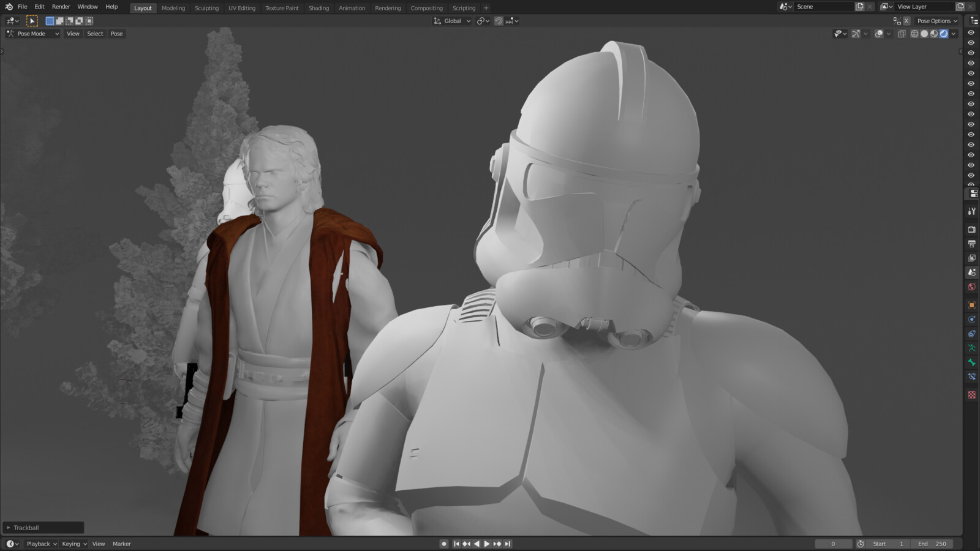Expand the Trackball operator panel
Screen dimensions: 980x551
(x=43, y=528)
